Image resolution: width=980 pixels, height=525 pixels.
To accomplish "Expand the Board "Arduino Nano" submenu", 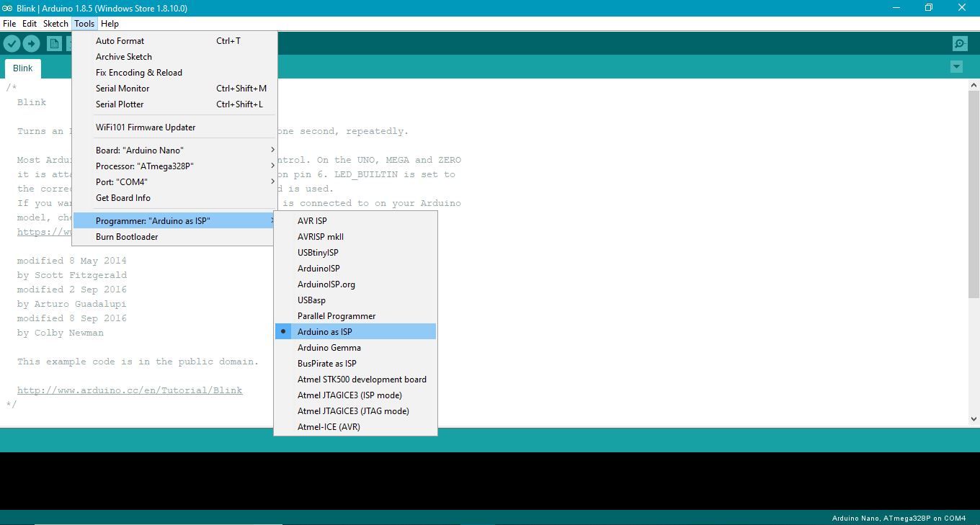I will pos(140,150).
